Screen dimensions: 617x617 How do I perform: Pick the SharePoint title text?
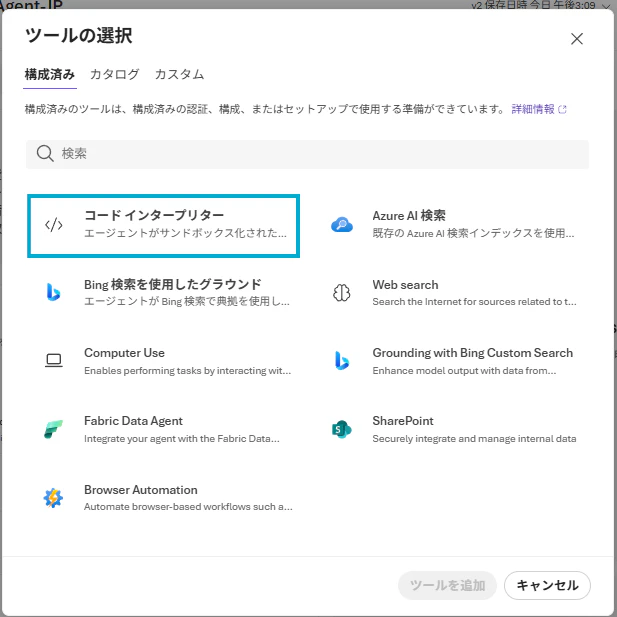click(403, 421)
